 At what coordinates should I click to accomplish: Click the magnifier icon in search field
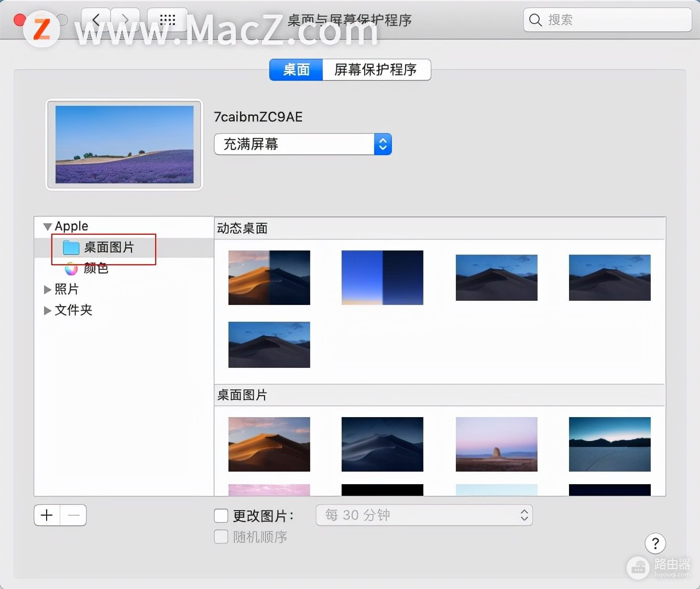pyautogui.click(x=535, y=20)
